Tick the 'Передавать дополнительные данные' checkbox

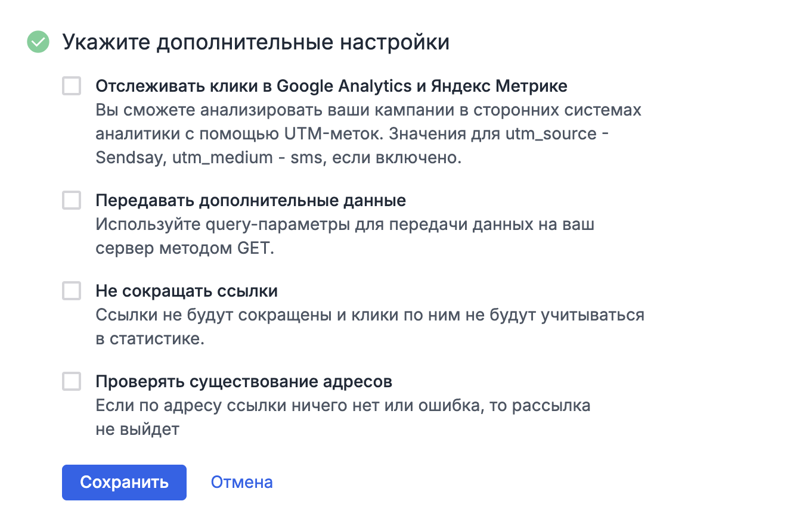[x=72, y=200]
